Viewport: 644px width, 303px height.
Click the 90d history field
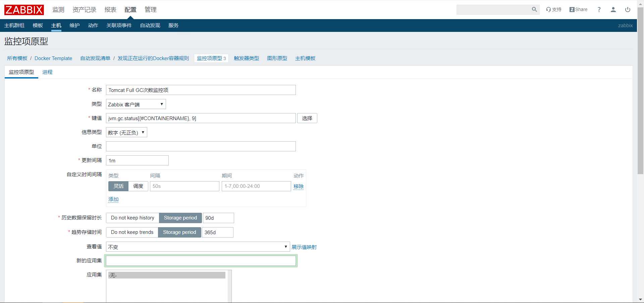click(x=218, y=218)
